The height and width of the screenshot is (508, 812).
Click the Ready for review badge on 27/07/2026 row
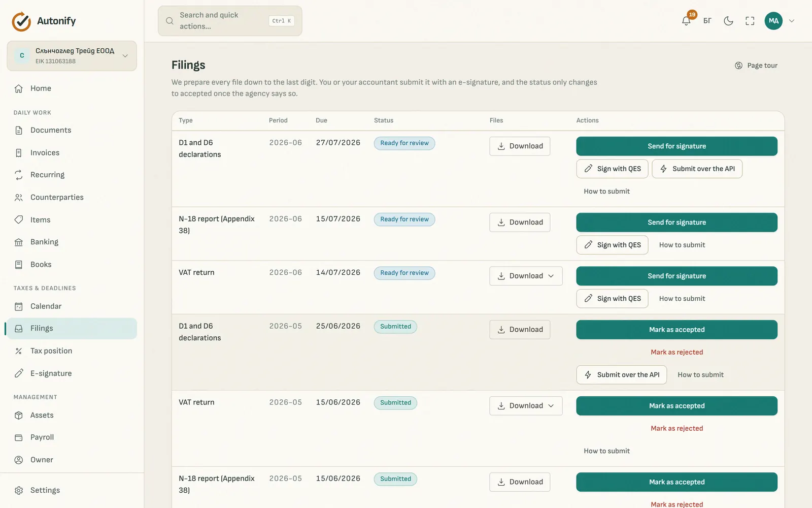[404, 143]
